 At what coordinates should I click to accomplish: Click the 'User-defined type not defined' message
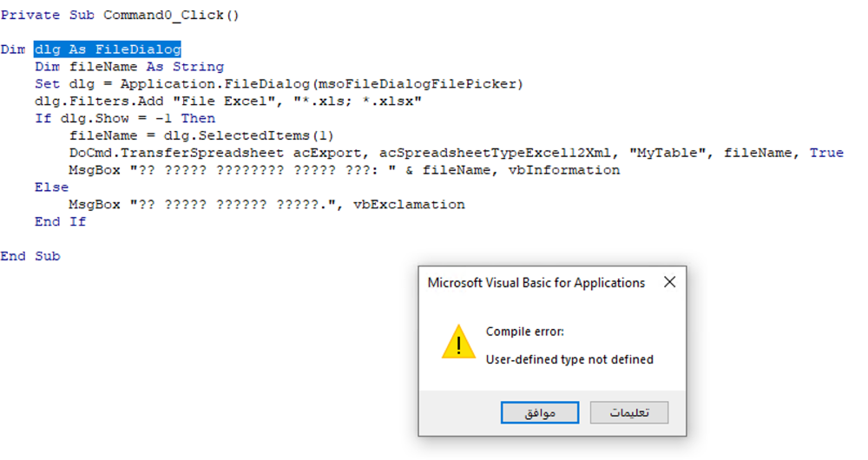(x=569, y=360)
